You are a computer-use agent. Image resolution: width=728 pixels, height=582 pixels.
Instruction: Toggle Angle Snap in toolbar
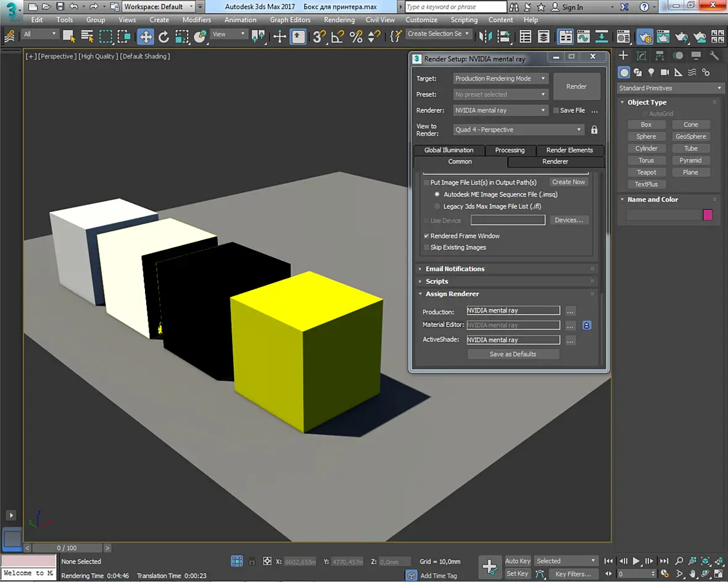click(337, 36)
